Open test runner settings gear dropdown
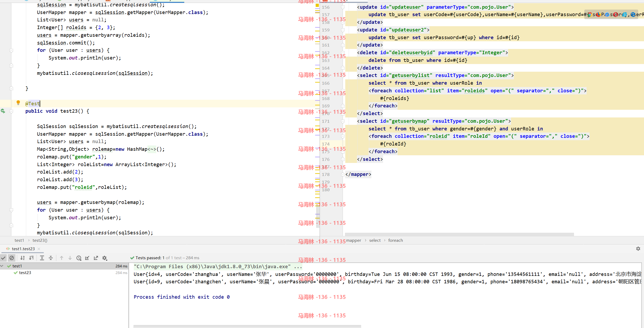This screenshot has height=328, width=644. coord(105,258)
